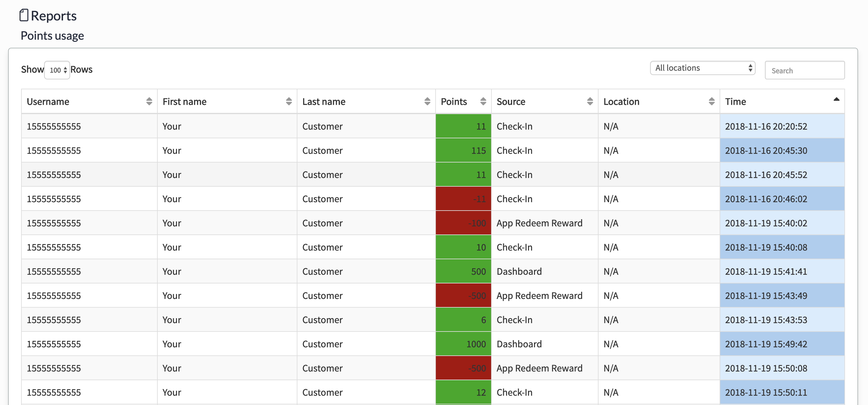
Task: Open the Show 100 rows dropdown
Action: 57,70
